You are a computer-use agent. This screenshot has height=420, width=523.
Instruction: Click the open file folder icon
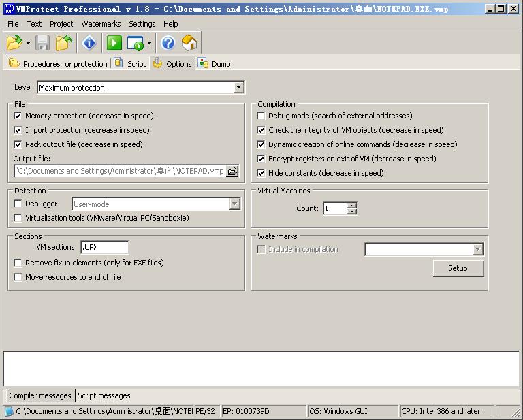click(14, 44)
